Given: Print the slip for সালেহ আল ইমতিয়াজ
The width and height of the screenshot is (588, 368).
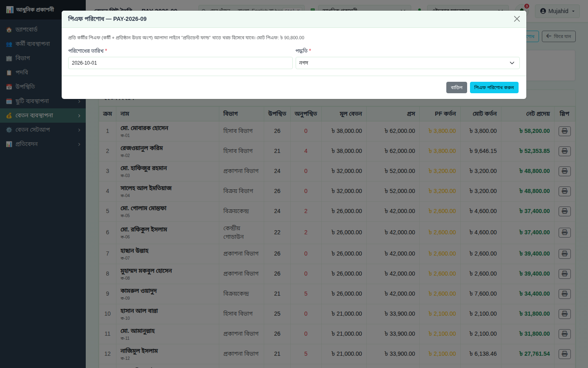Looking at the screenshot, I should (x=565, y=191).
